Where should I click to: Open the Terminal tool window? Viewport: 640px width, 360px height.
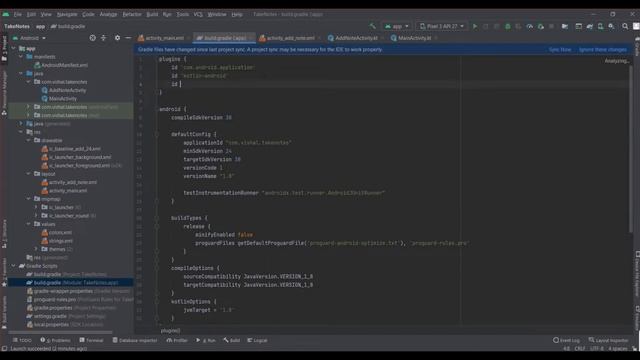91,340
